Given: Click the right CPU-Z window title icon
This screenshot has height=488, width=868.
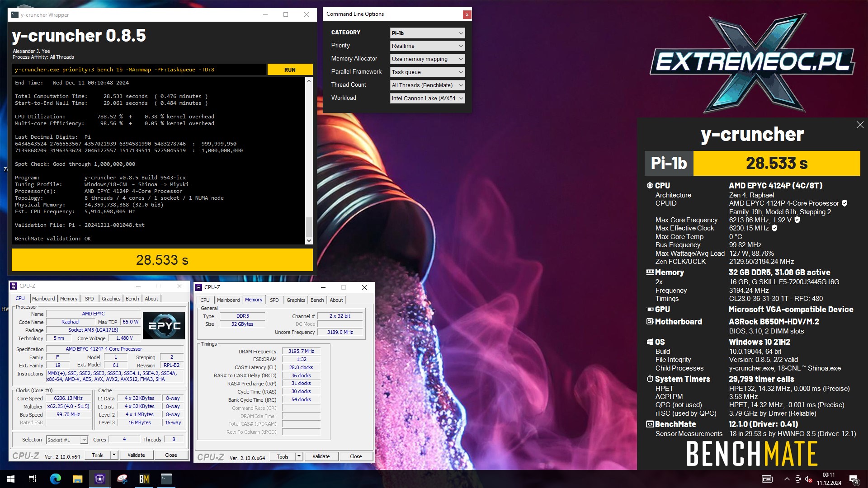Looking at the screenshot, I should 199,287.
